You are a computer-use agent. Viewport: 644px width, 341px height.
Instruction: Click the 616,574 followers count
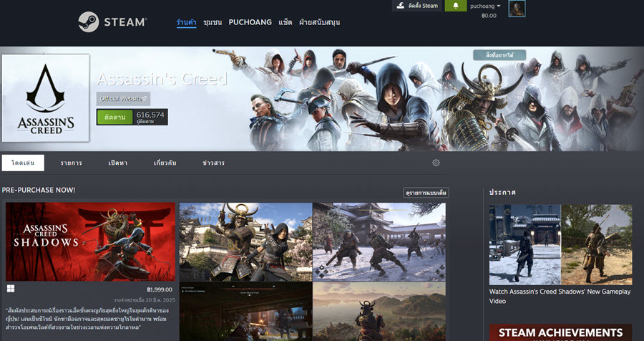150,117
